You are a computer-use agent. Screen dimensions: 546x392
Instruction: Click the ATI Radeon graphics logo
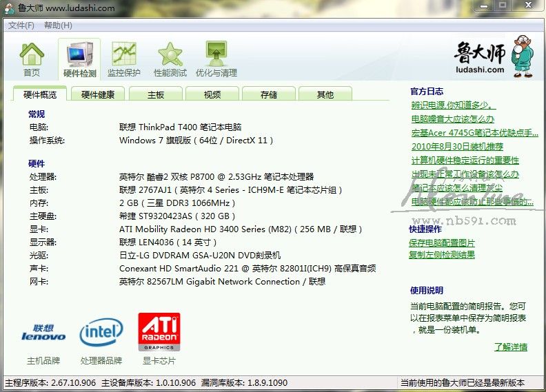click(159, 333)
